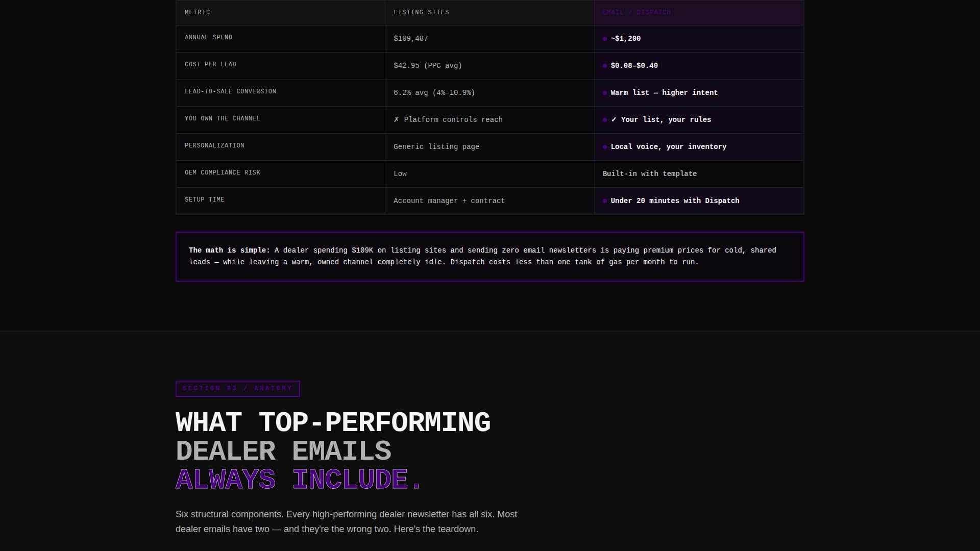Viewport: 980px width, 551px height.
Task: Click the $109,487 annual spend cell
Action: 410,39
